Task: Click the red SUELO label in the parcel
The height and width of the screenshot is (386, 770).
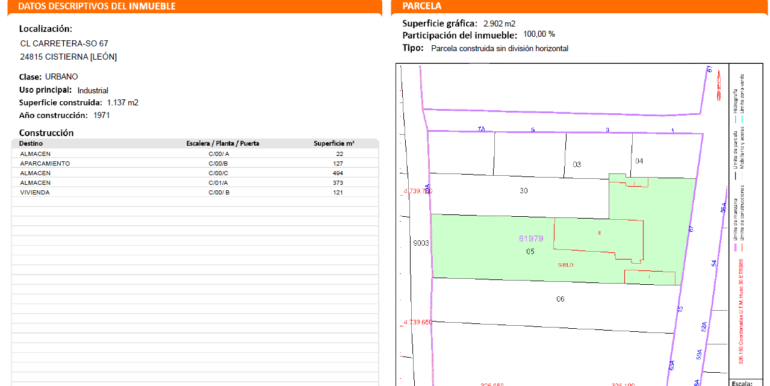Action: click(565, 265)
